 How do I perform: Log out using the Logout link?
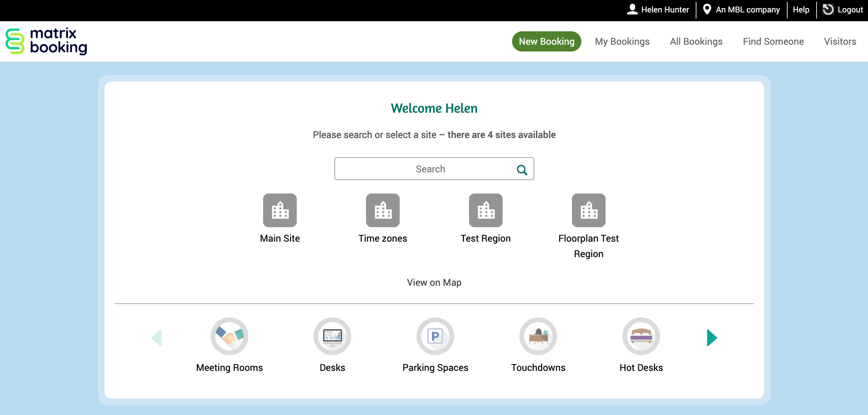(843, 9)
